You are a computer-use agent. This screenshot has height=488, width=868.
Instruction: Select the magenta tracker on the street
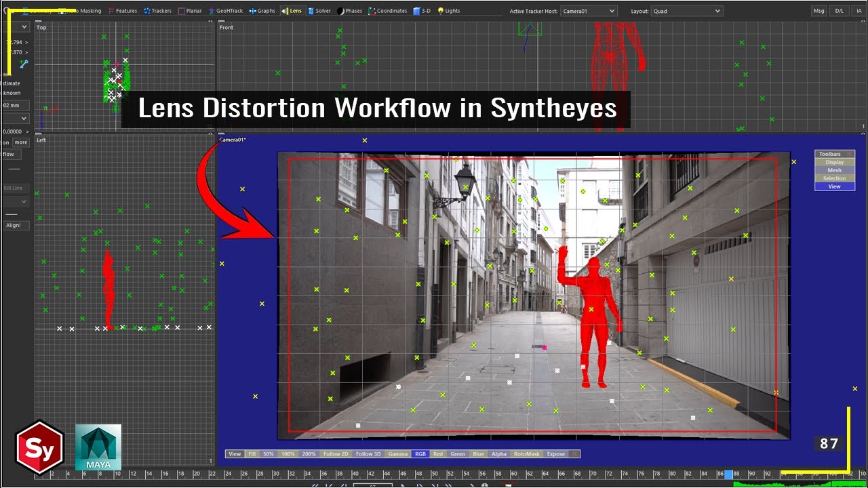coord(544,348)
